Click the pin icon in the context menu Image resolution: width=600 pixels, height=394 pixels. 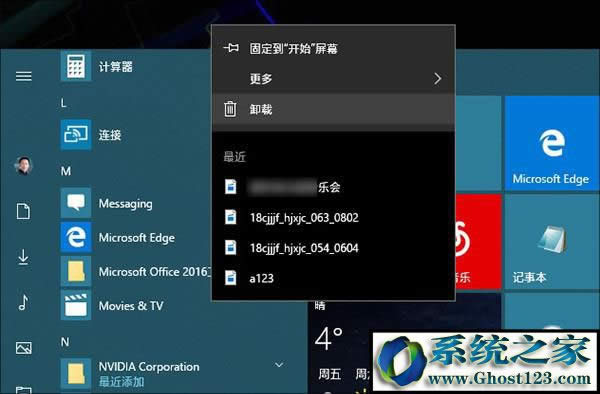[231, 48]
